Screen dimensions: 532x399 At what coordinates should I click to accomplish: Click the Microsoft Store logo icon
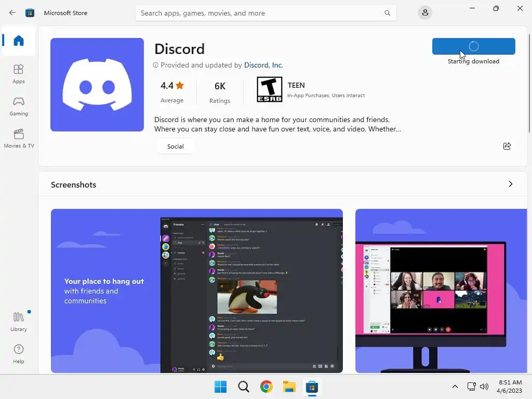pos(30,13)
